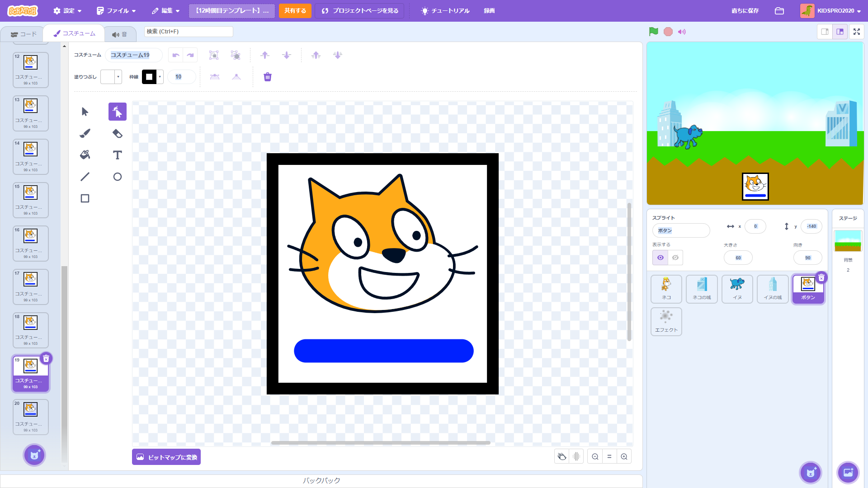Image resolution: width=868 pixels, height=488 pixels.
Task: Show sprite using the eye toggle
Action: coord(660,258)
